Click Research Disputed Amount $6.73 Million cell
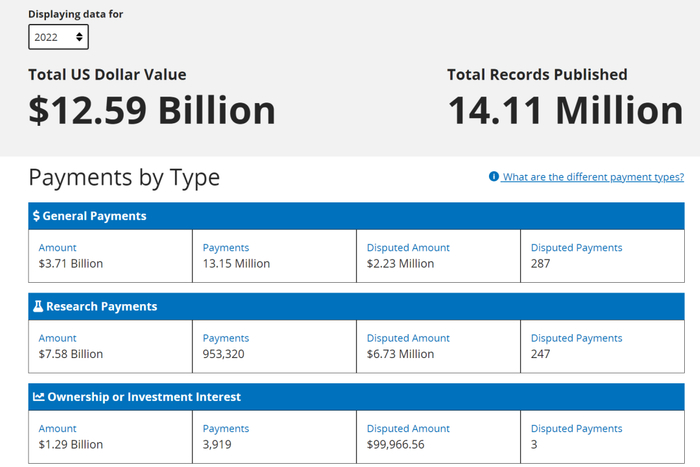 [438, 346]
